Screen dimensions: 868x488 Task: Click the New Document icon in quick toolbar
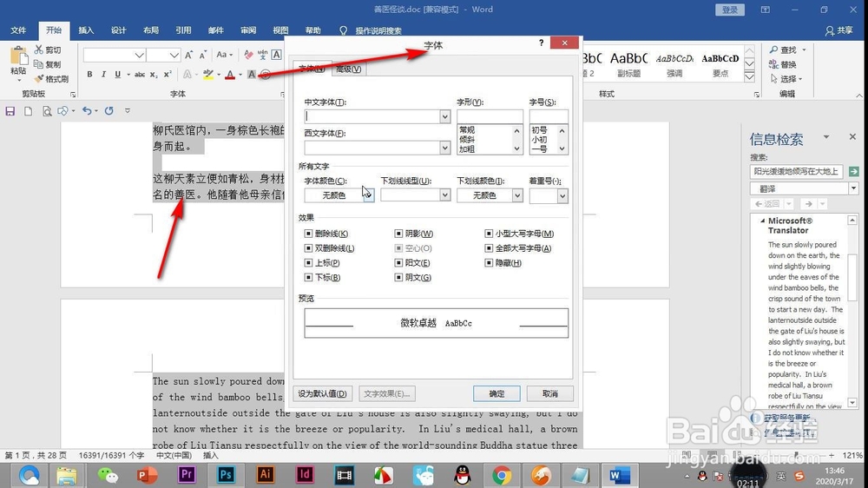point(29,111)
